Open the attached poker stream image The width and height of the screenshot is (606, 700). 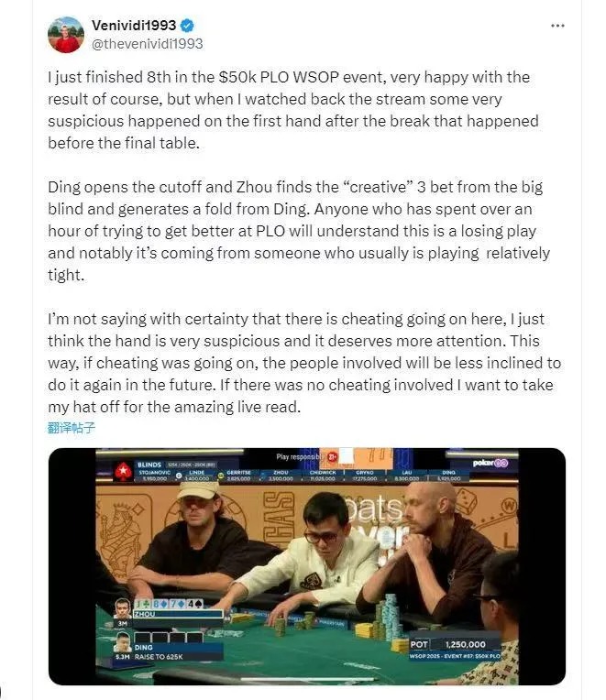(x=307, y=566)
